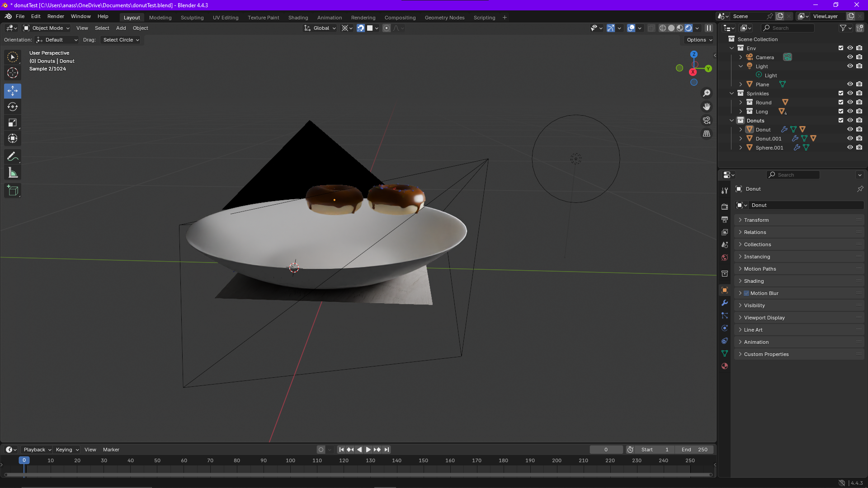Play the animation forward

pyautogui.click(x=368, y=450)
